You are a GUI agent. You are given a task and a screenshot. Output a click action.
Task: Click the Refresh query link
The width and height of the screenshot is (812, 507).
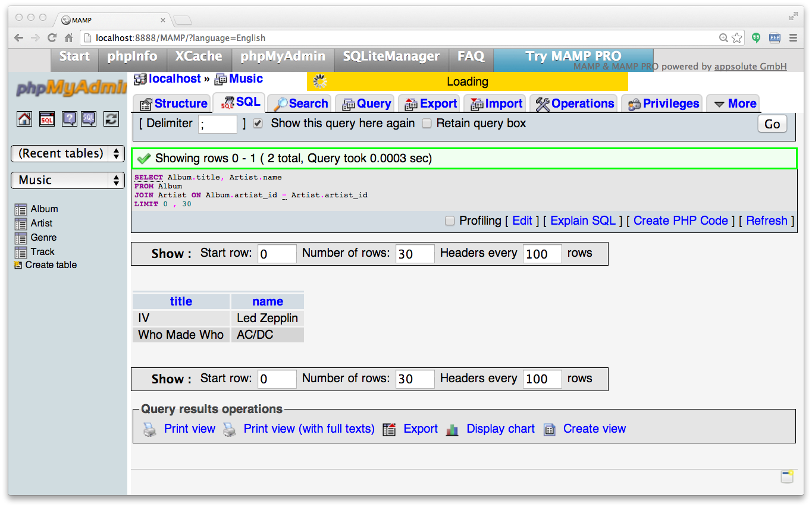(x=767, y=221)
